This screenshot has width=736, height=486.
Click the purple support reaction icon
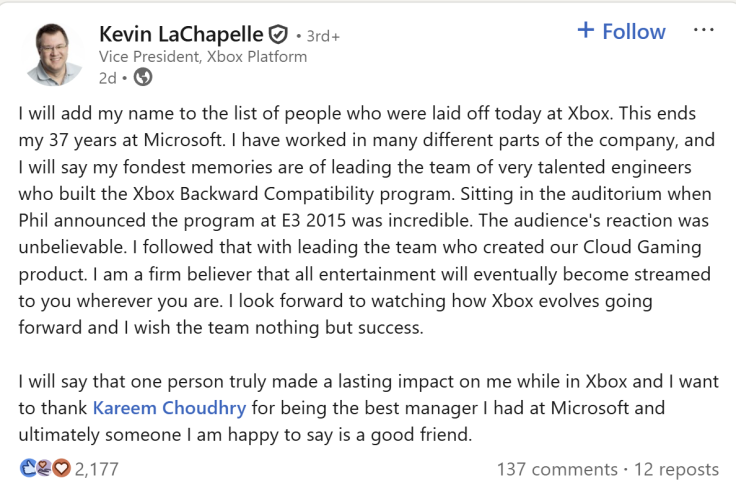[x=44, y=468]
